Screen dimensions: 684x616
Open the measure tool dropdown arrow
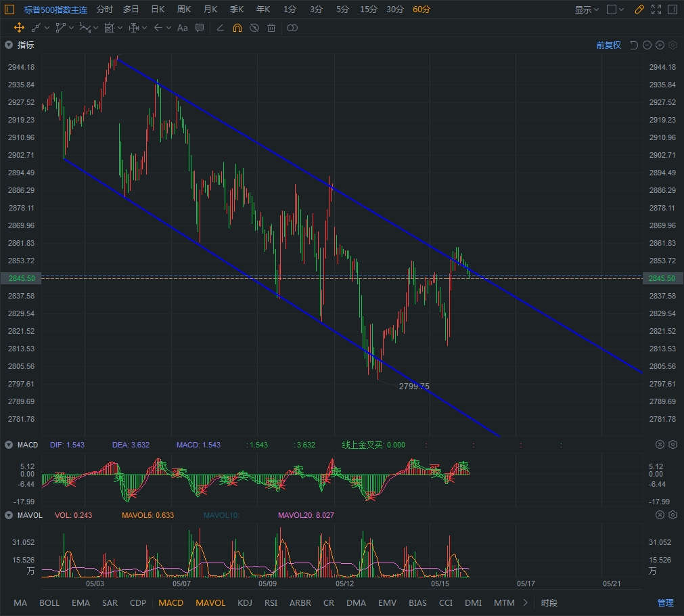[145, 28]
